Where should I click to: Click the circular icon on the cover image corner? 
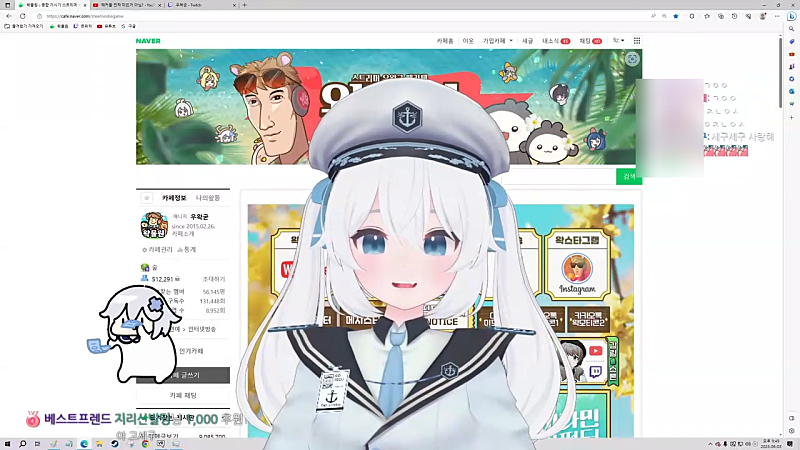click(632, 59)
